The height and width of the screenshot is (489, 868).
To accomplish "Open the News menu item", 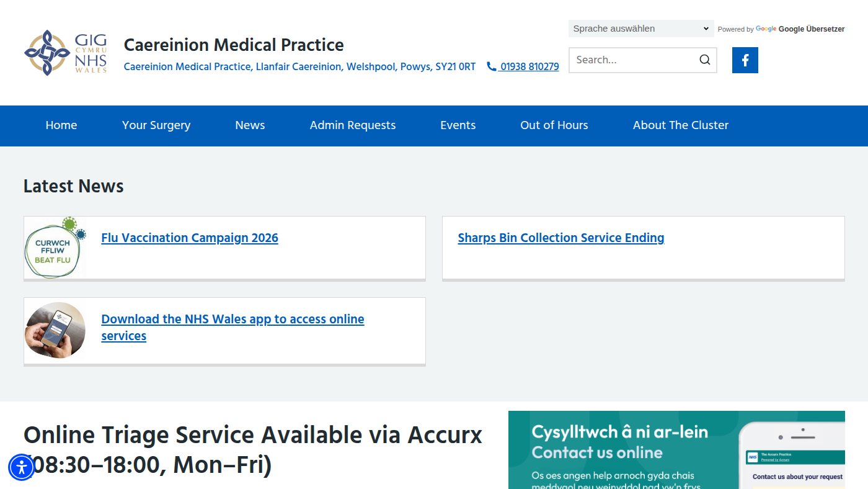I will pos(250,125).
